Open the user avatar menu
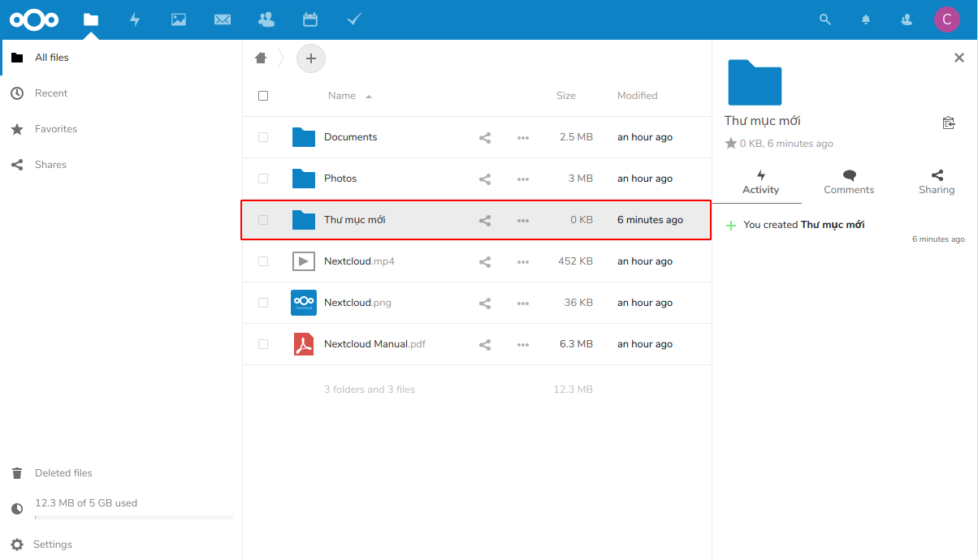This screenshot has height=560, width=978. click(946, 19)
